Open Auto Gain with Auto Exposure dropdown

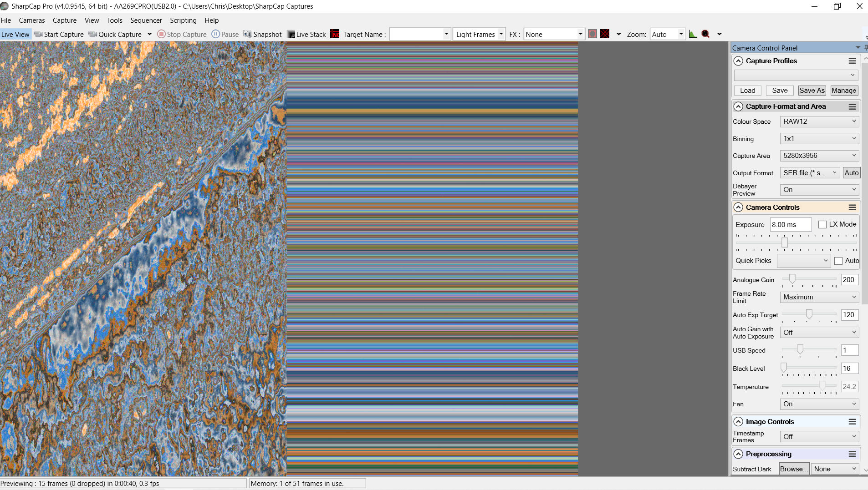click(819, 333)
